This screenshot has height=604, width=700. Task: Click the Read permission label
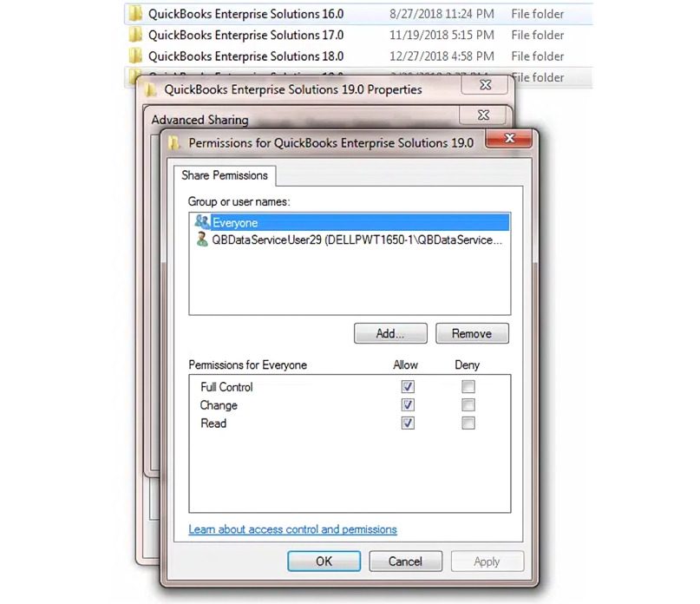click(x=213, y=423)
